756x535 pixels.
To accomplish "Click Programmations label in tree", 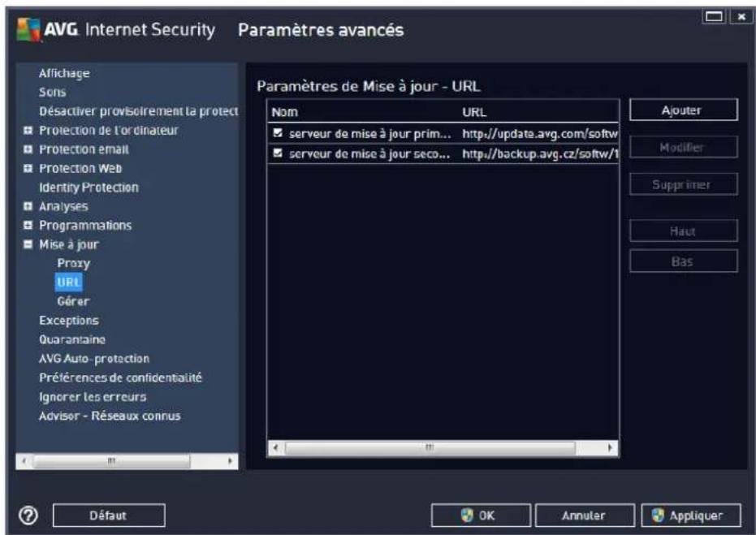I will coord(84,225).
